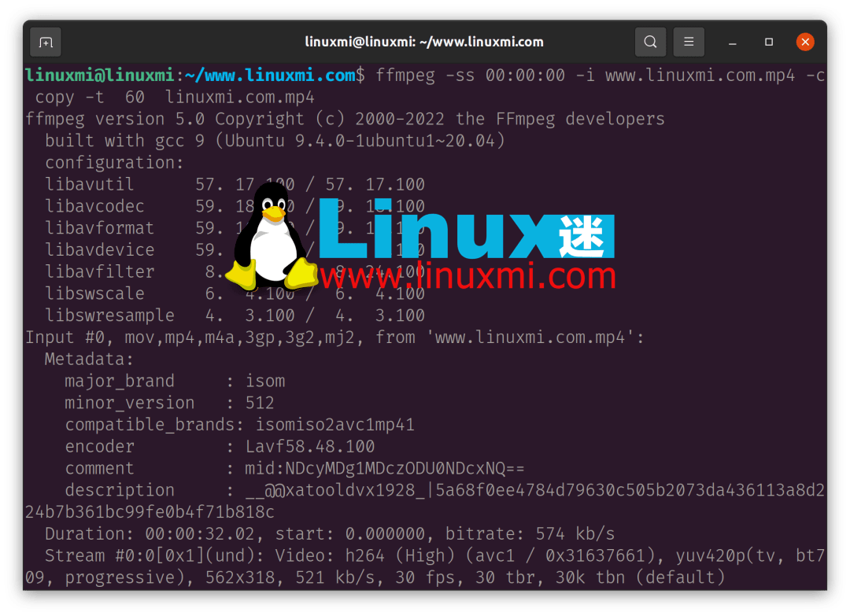Screen dimensions: 850x616
Task: Click the 'comment' label
Action: coord(99,468)
